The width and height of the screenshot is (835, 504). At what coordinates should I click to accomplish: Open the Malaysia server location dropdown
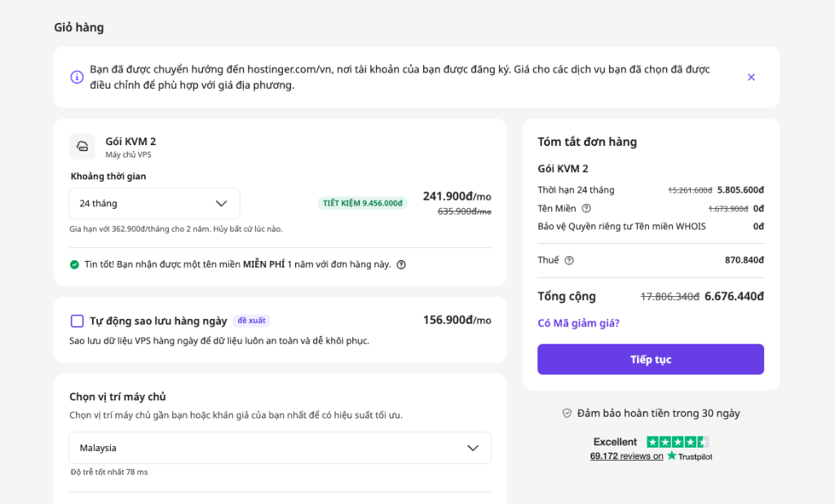(281, 448)
